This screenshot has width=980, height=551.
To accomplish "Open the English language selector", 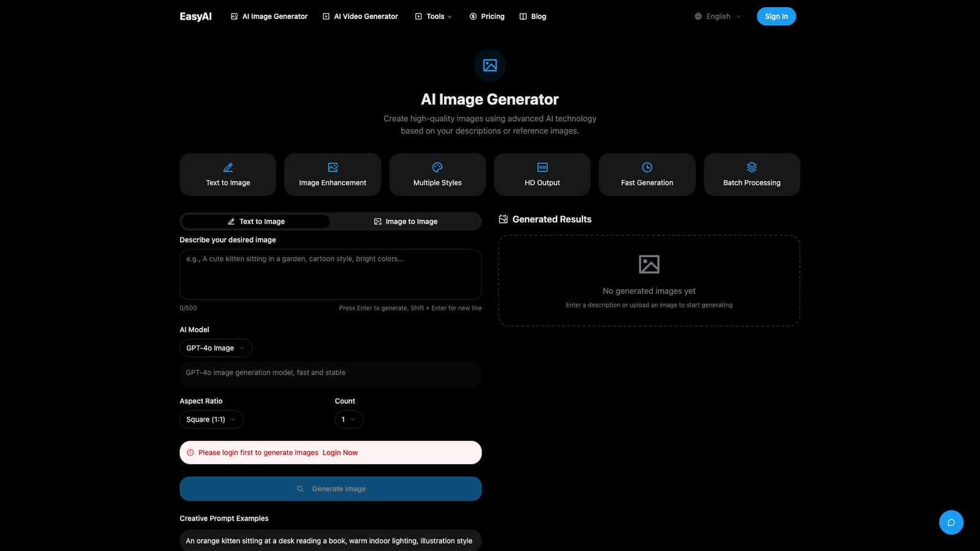I will pyautogui.click(x=718, y=17).
